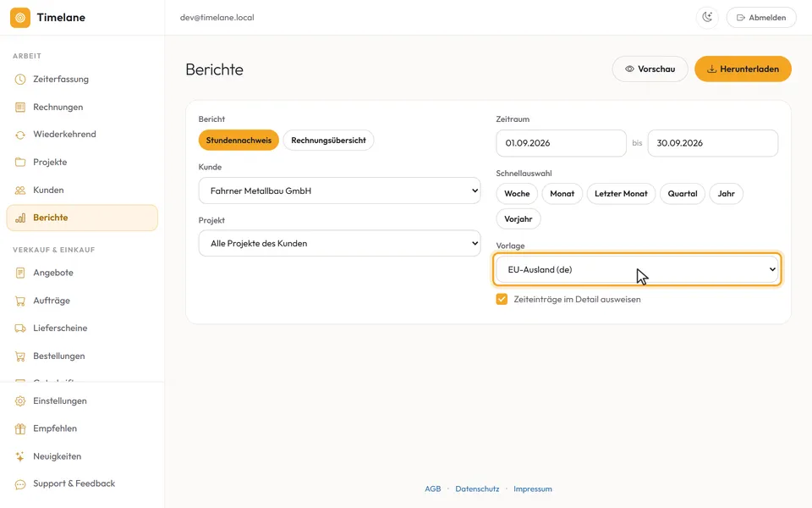The height and width of the screenshot is (508, 812).
Task: Open Kunden via its people icon
Action: [x=20, y=190]
